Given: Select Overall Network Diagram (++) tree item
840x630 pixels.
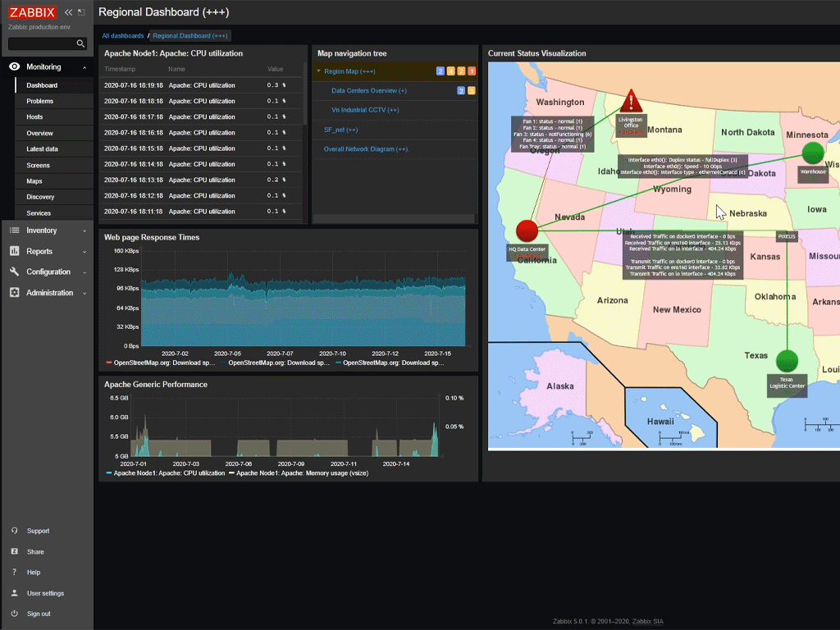Looking at the screenshot, I should click(366, 149).
